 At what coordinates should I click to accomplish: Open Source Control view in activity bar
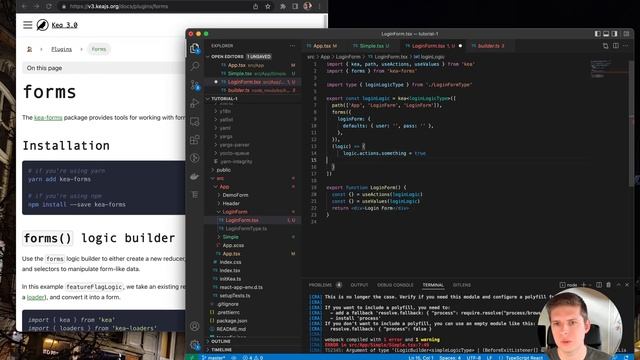pos(195,85)
